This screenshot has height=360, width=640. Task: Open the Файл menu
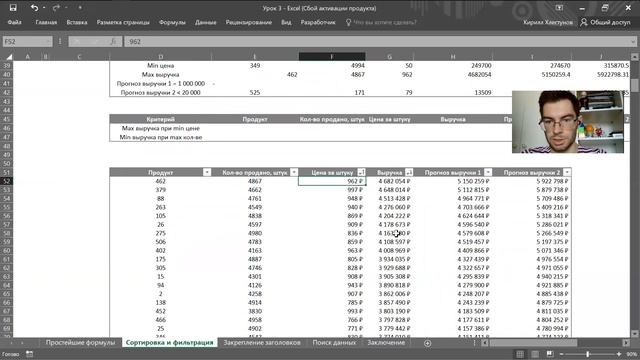(x=14, y=22)
